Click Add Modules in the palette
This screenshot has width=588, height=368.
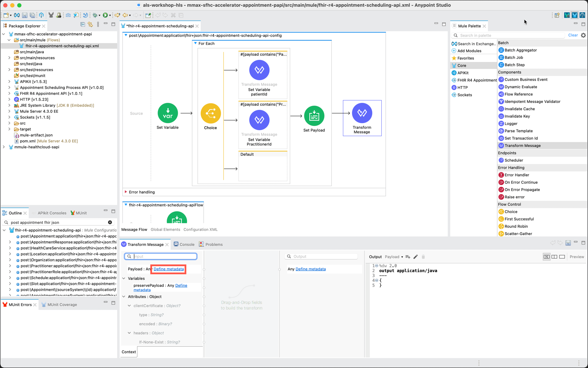pos(469,51)
